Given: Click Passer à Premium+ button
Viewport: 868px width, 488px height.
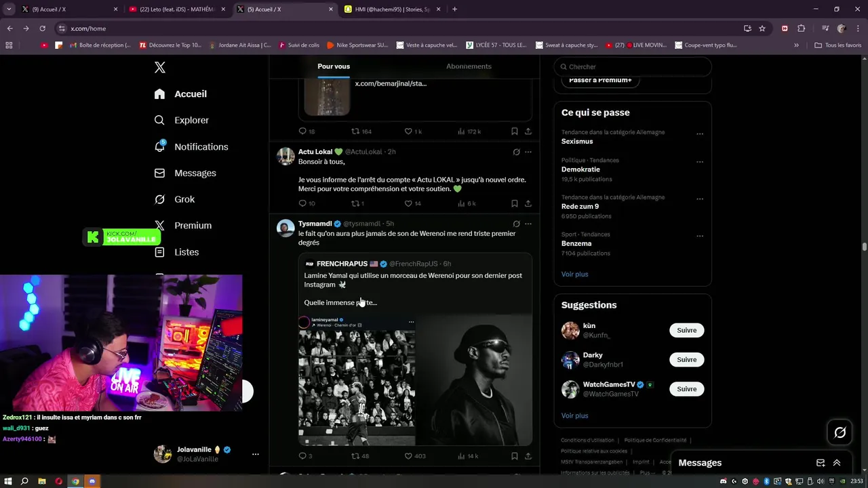Looking at the screenshot, I should (600, 80).
